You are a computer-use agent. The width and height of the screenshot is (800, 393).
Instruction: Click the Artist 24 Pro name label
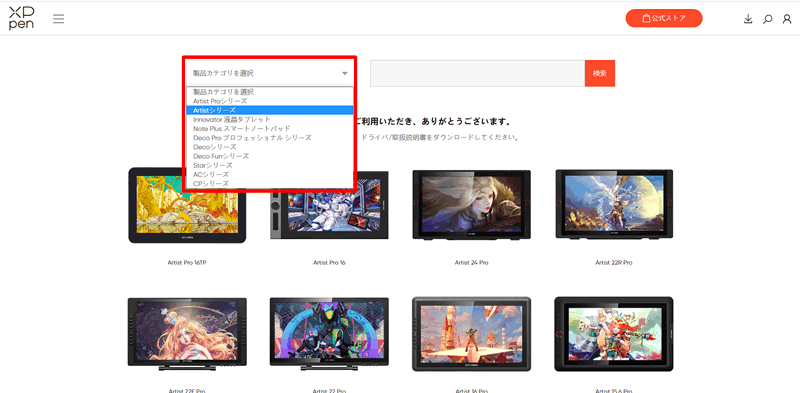pos(471,262)
